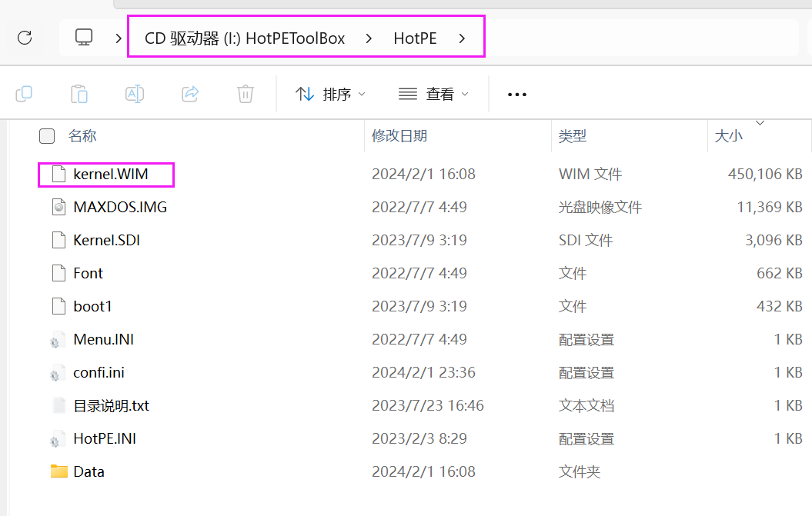Click the Menu.INI config icon
Viewport: 812px width, 516px height.
click(x=58, y=340)
